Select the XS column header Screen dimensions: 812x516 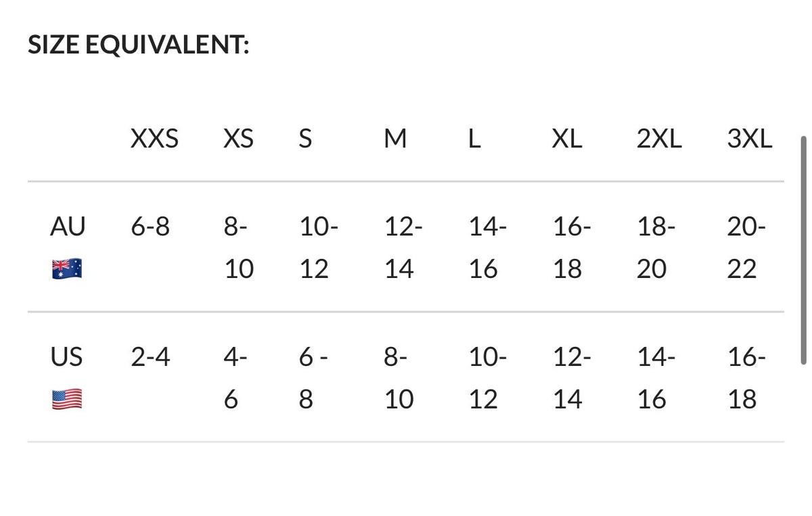(x=238, y=139)
